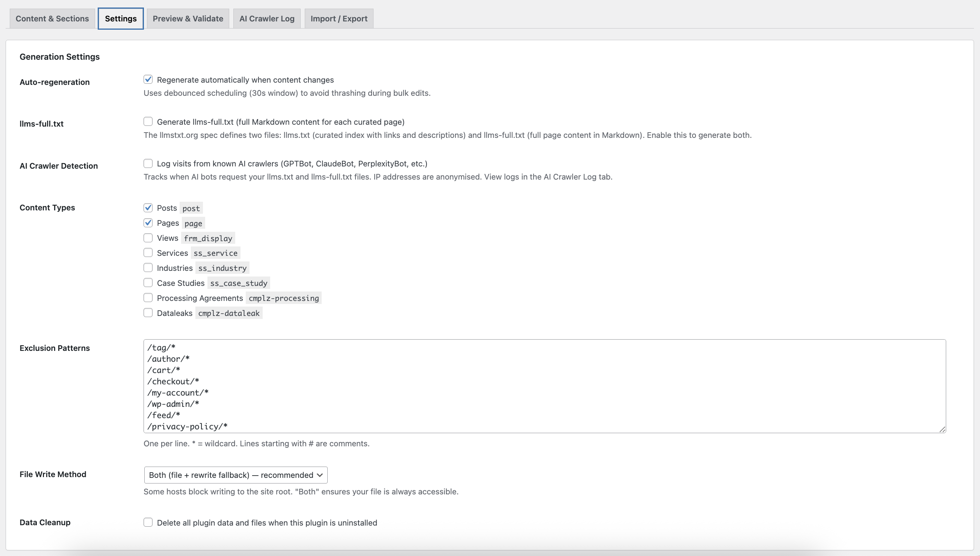Switch to the Content & Sections tab
The image size is (980, 556).
[52, 18]
